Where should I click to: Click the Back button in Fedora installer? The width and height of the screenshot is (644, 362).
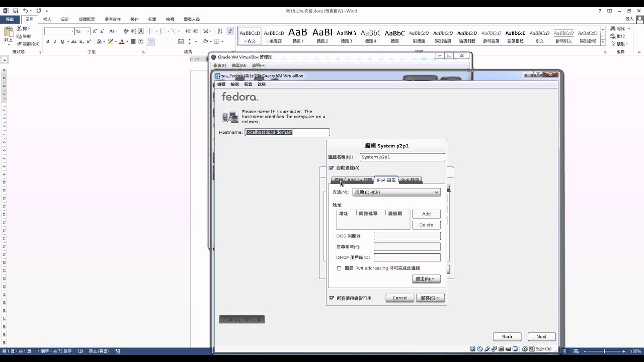[507, 337]
